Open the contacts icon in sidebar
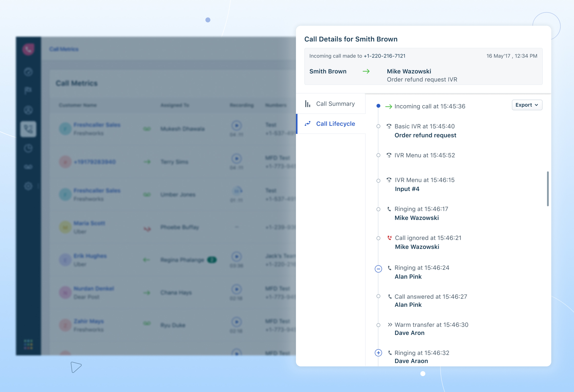 [x=28, y=110]
